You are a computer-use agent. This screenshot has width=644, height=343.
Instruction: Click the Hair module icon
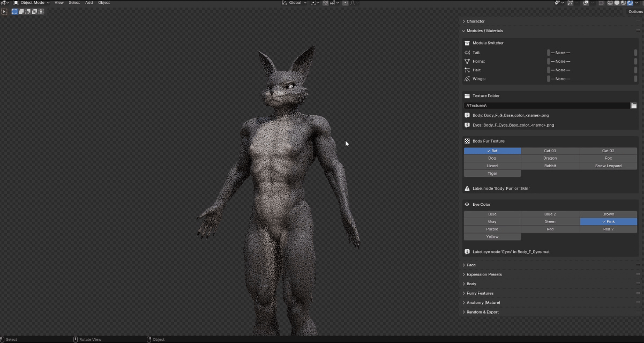(x=467, y=70)
